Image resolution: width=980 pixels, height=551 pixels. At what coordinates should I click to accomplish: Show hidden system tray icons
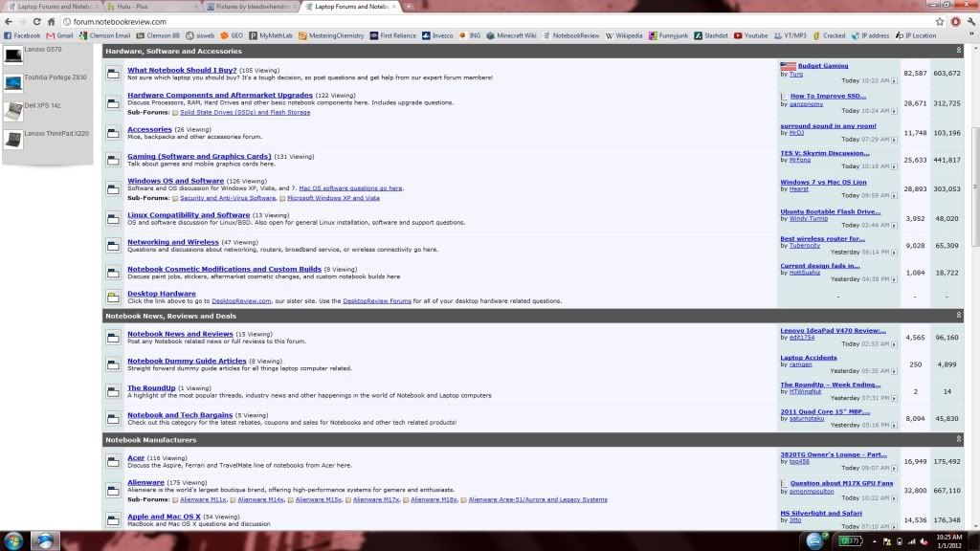tap(875, 541)
